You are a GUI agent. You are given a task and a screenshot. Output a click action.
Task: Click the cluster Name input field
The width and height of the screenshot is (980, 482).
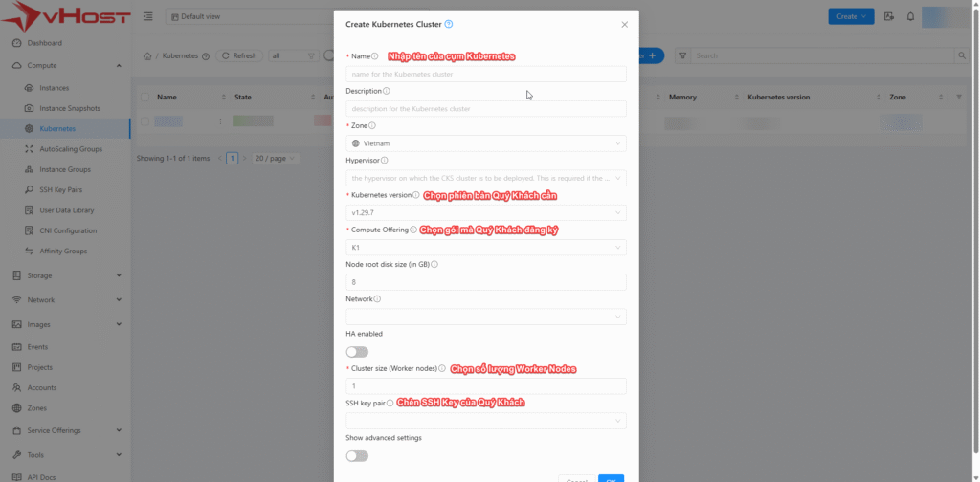485,74
